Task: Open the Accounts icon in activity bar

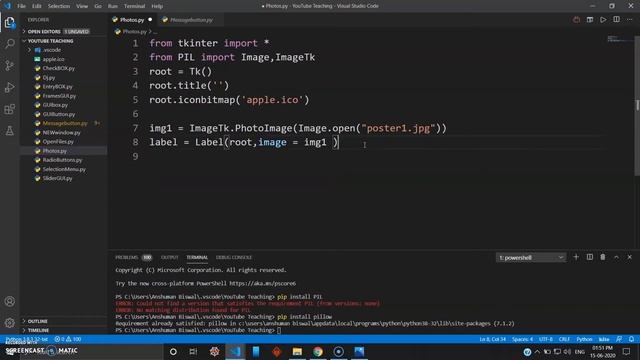Action: pos(9,302)
